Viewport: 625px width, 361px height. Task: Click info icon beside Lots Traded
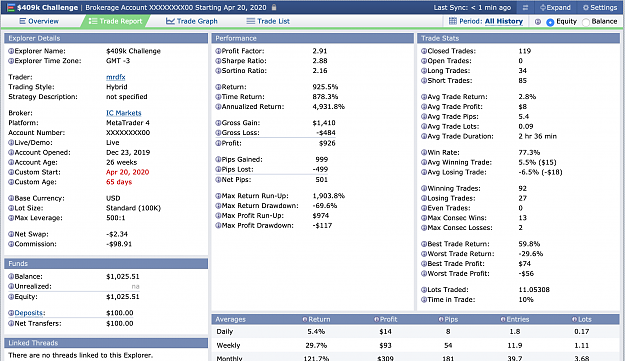[x=424, y=290]
